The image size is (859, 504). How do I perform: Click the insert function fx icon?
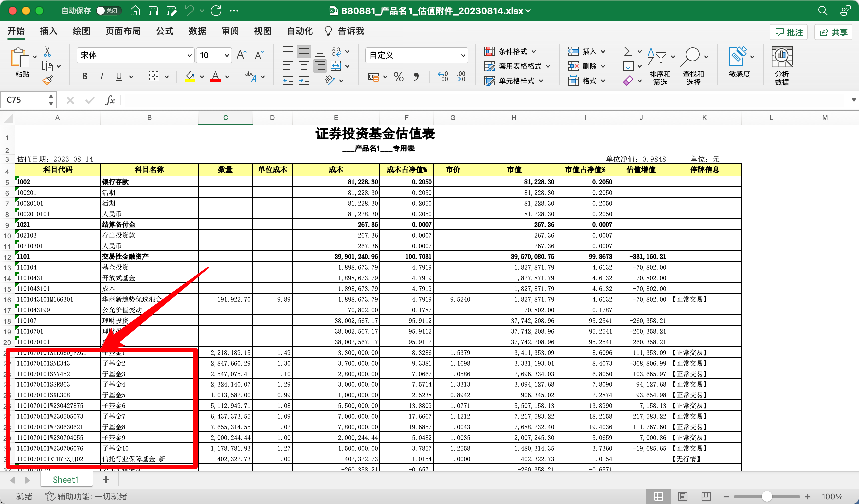(x=110, y=100)
